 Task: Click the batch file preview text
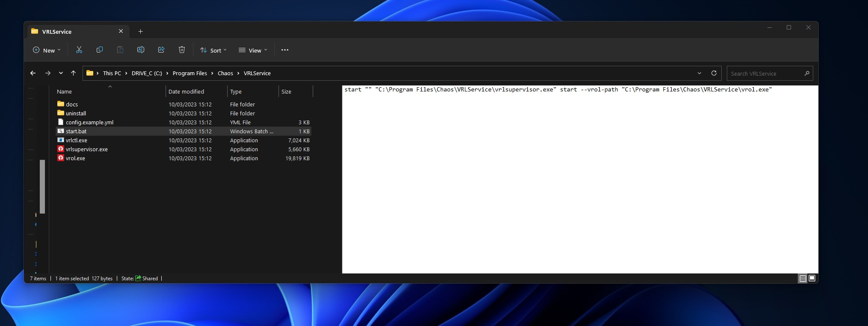(558, 89)
